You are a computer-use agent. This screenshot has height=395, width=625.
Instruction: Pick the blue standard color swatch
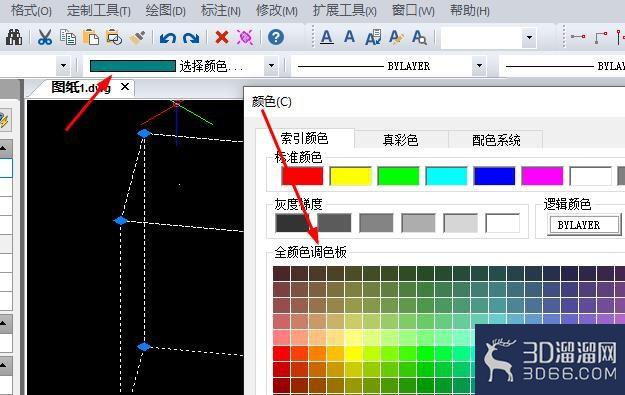click(494, 176)
